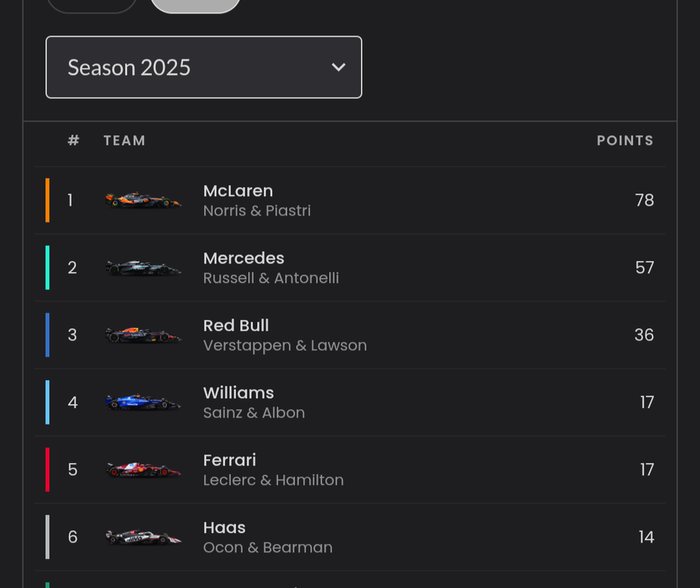
Task: Click the Mercedes car image
Action: pyautogui.click(x=143, y=268)
